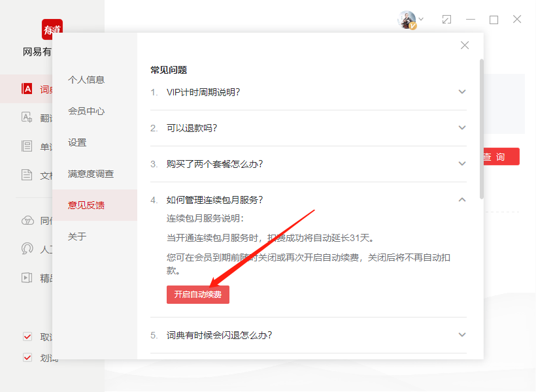Switch to mini window mode icon
Screen dimensions: 536x392
[x=446, y=20]
